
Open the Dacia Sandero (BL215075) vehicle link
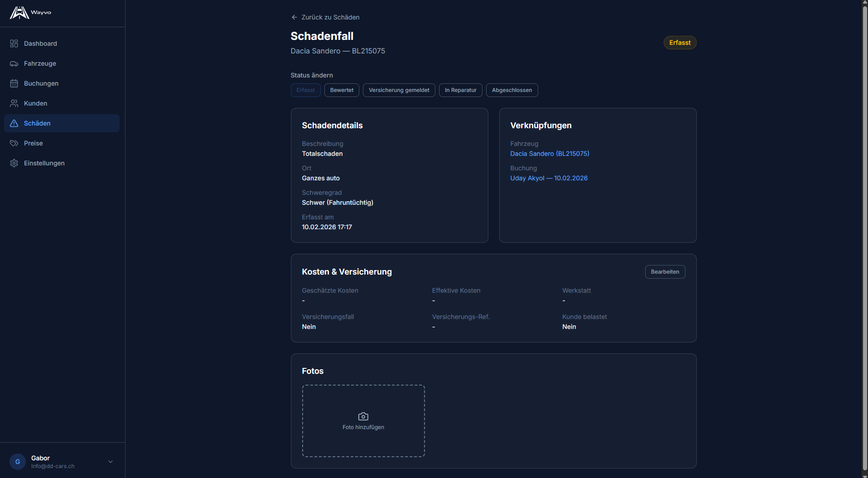tap(550, 154)
